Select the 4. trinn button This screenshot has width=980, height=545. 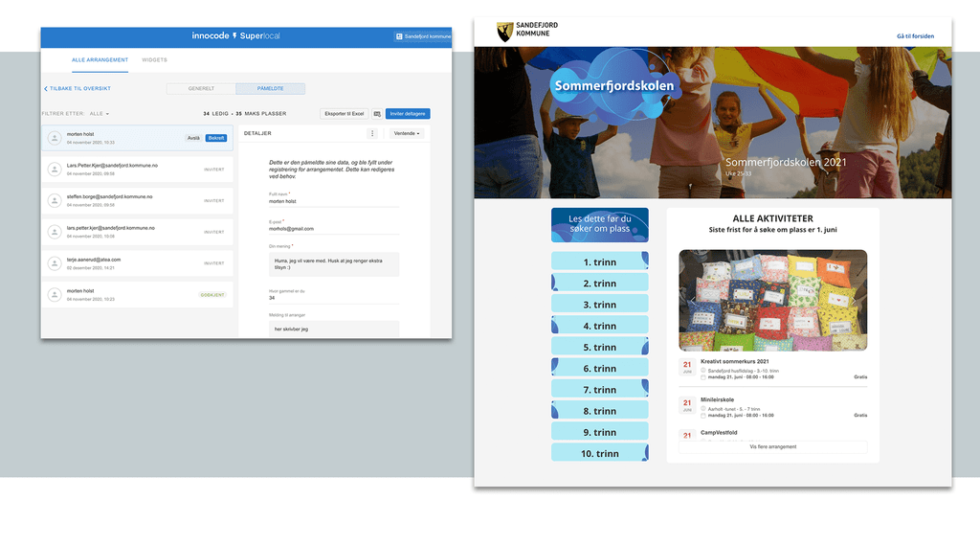click(x=599, y=325)
